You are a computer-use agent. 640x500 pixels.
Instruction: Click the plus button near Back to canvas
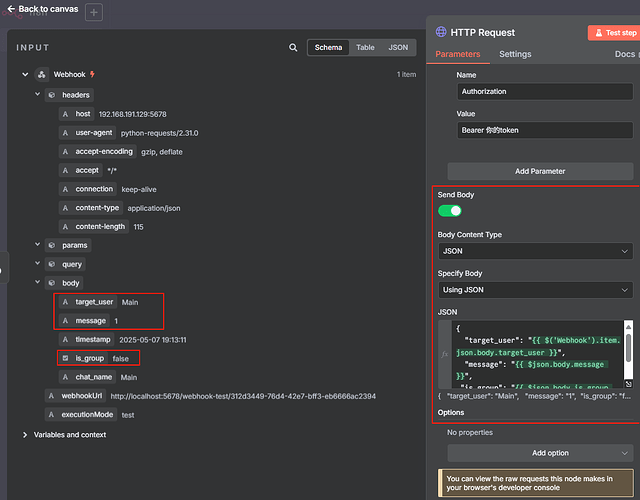94,13
